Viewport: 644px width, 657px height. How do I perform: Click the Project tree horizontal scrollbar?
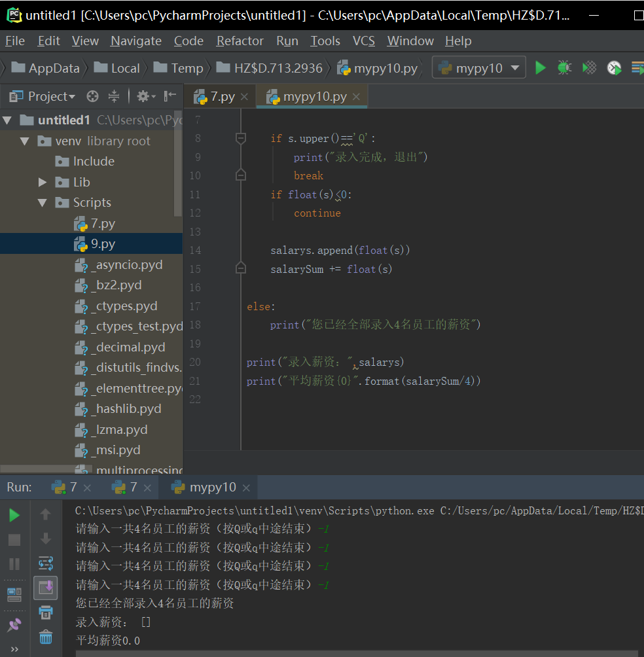point(46,469)
